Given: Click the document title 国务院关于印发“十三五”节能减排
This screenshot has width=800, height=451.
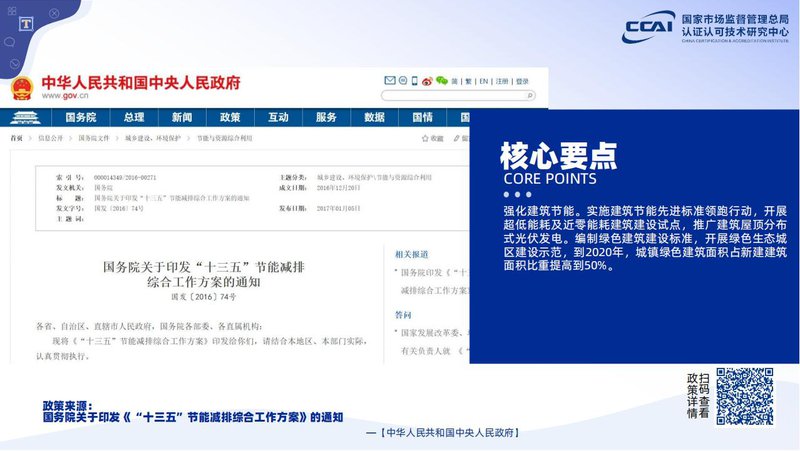Looking at the screenshot, I should coord(204,267).
